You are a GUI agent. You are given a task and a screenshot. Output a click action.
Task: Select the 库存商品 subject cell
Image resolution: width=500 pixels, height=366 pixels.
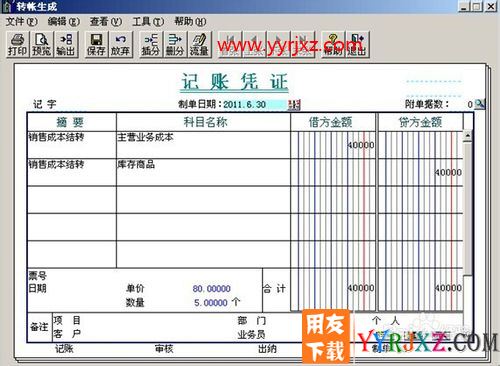click(203, 172)
